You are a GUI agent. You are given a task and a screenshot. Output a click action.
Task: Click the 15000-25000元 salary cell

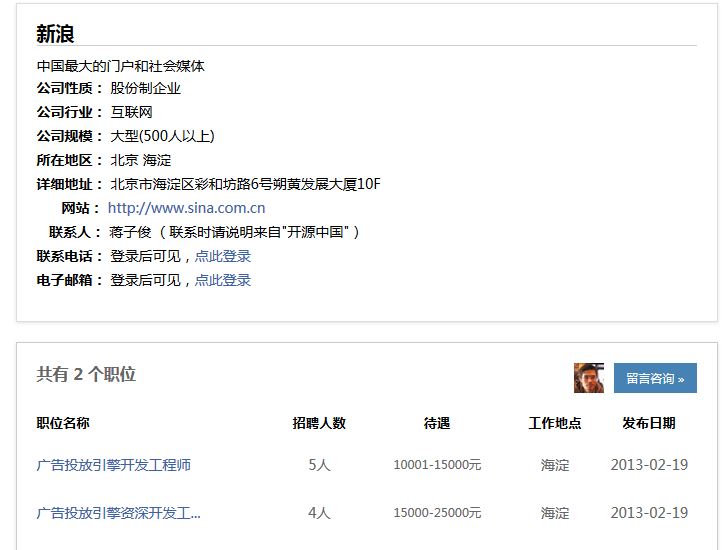(x=437, y=513)
